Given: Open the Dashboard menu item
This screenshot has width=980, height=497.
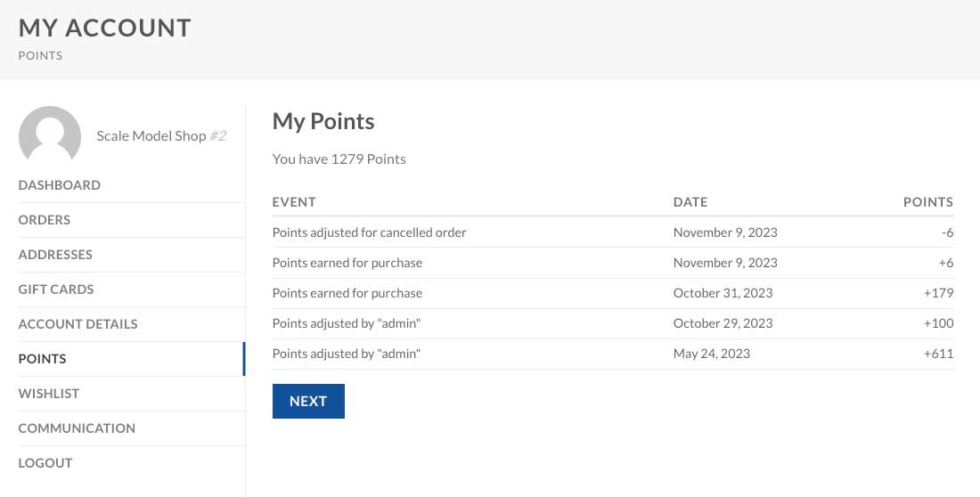Looking at the screenshot, I should tap(60, 185).
